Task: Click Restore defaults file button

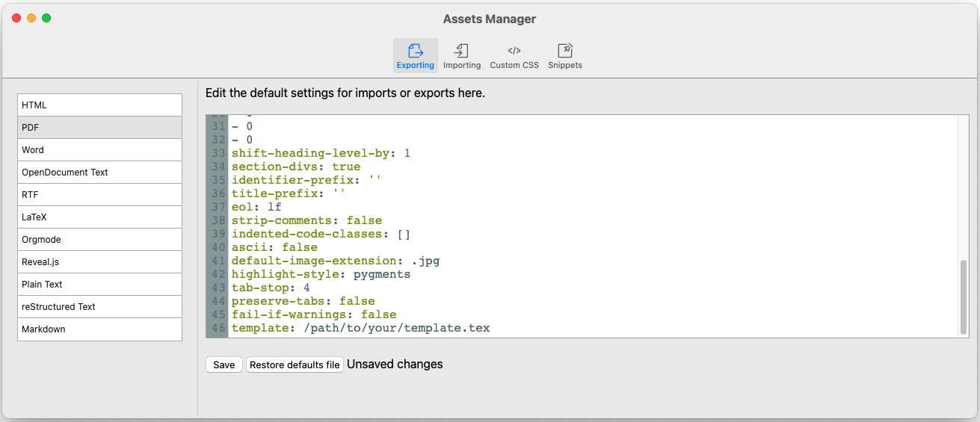Action: pos(295,365)
